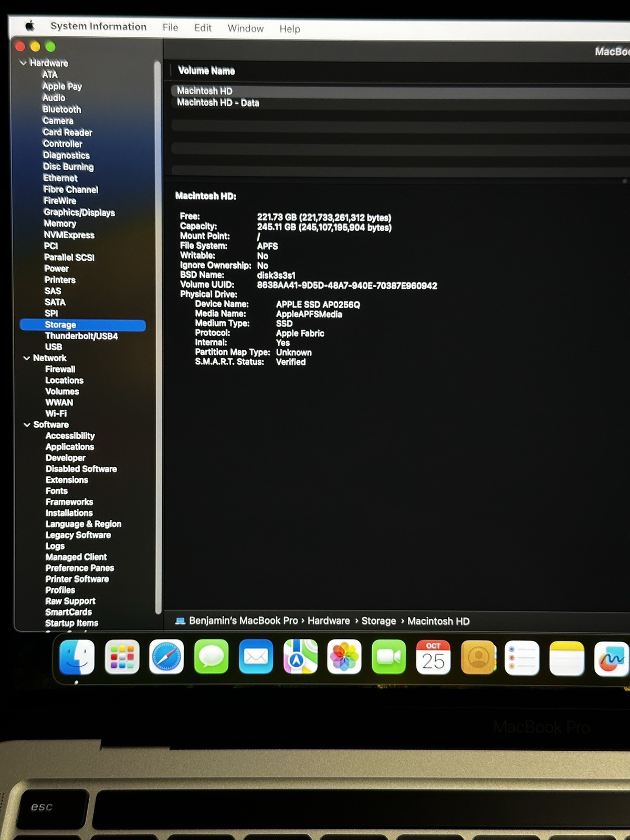This screenshot has width=630, height=840.
Task: Open the File menu
Action: click(x=170, y=27)
